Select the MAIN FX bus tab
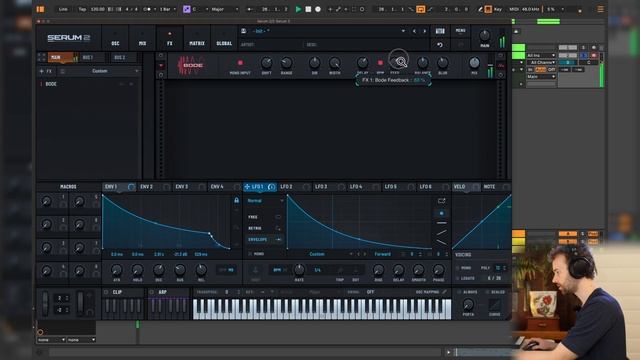 click(x=62, y=58)
